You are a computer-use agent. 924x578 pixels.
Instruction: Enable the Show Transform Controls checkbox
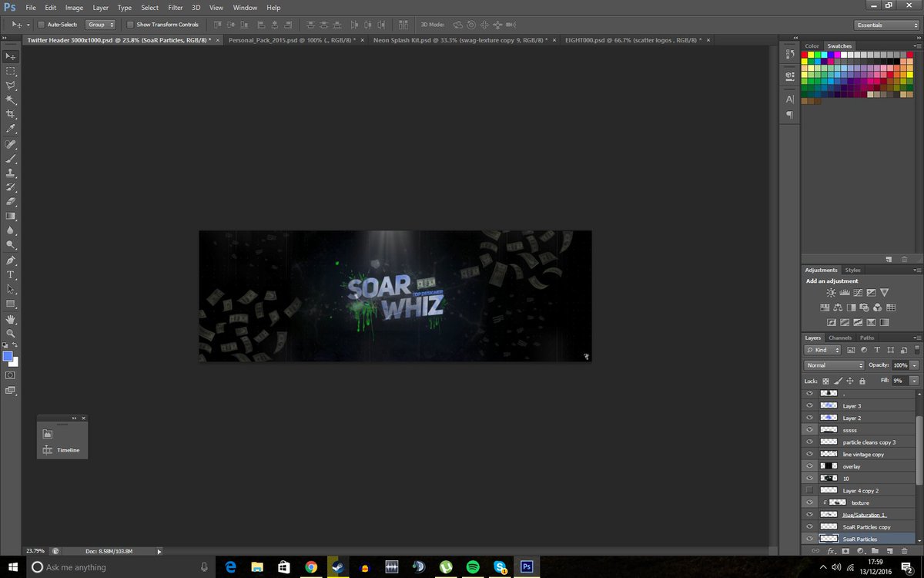coord(131,24)
